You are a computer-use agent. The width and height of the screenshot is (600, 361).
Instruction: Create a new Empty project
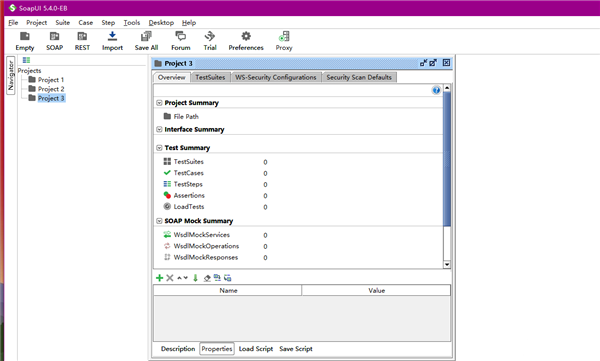tap(25, 41)
